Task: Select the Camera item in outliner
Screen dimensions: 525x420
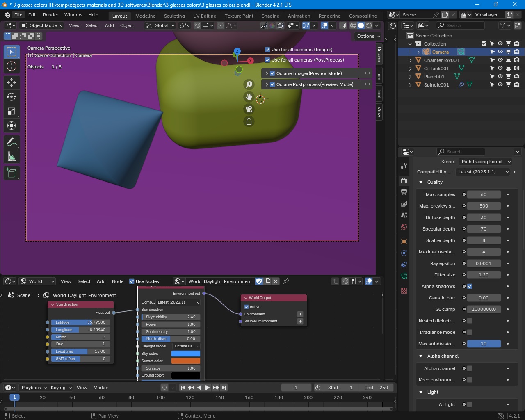Action: [440, 52]
